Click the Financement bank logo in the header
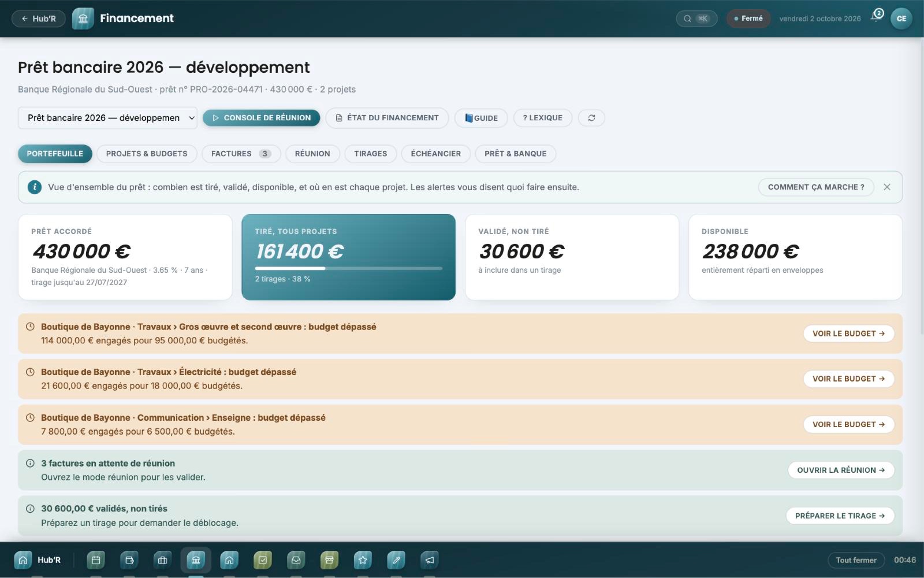The width and height of the screenshot is (924, 578). [83, 18]
